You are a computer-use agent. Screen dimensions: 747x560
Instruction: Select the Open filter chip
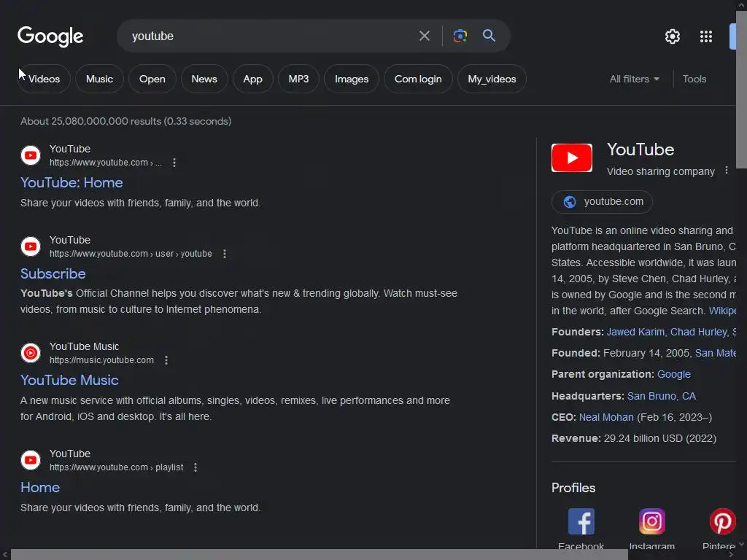[x=152, y=79]
